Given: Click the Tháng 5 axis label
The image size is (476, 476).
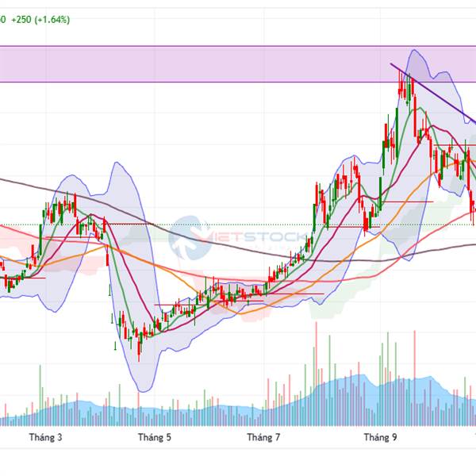Looking at the screenshot, I should coord(155,437).
